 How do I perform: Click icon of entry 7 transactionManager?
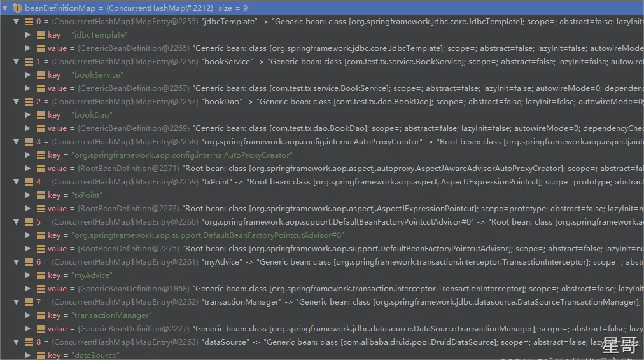(x=29, y=302)
